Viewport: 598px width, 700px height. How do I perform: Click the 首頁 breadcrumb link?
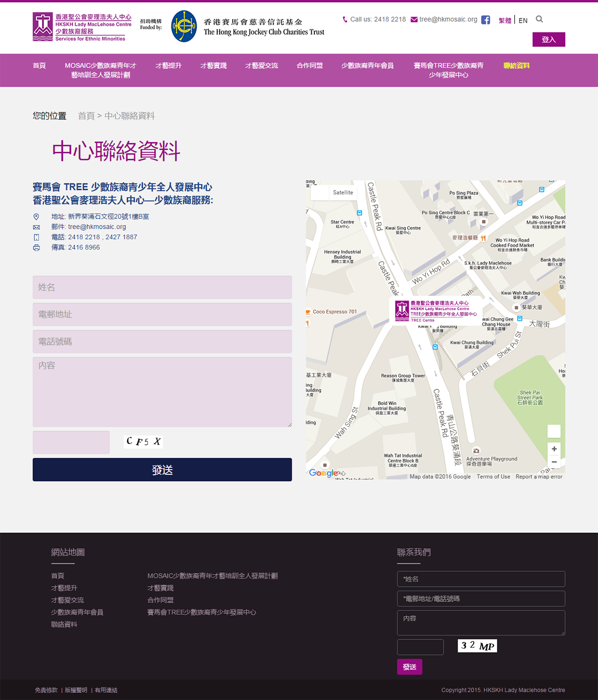coord(86,116)
